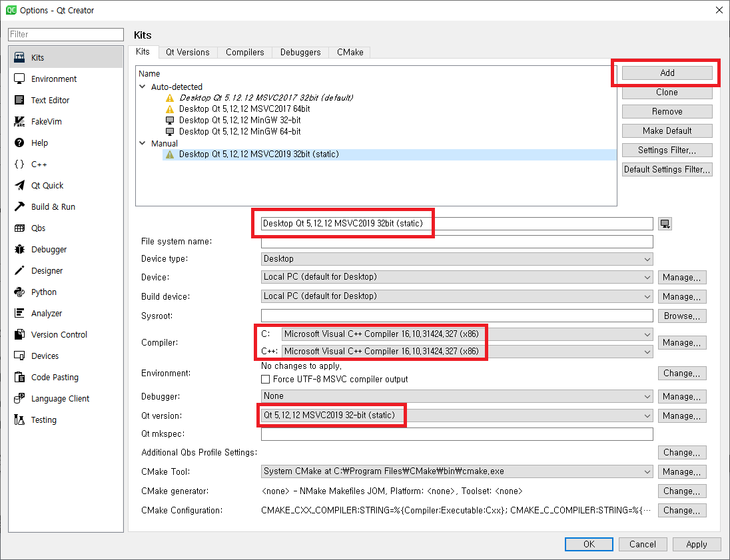
Task: Click warning icon of MSVC2019 32bit static kit
Action: (x=170, y=154)
